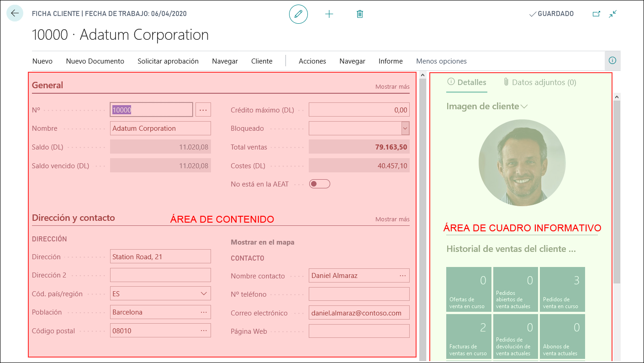Screen dimensions: 644x363
Task: Open the Cliente menu
Action: click(x=262, y=61)
